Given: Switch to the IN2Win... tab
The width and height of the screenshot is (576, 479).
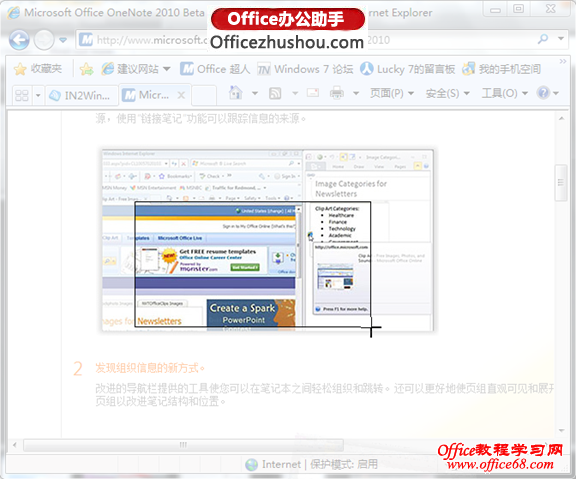Looking at the screenshot, I should (x=82, y=96).
